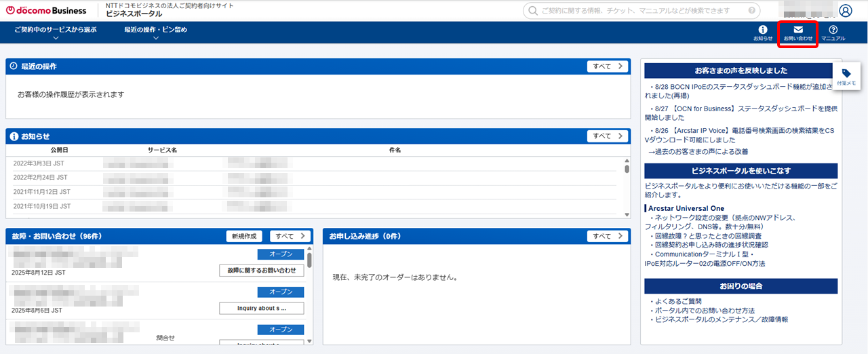
Task: Show all お申し込み進捗 orders
Action: pos(607,236)
